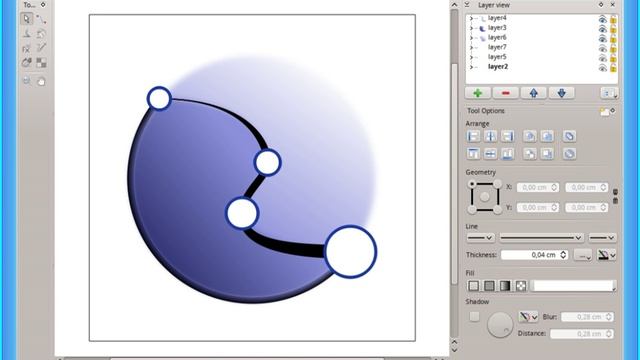Select the filter effects (fx) tool

[27, 49]
